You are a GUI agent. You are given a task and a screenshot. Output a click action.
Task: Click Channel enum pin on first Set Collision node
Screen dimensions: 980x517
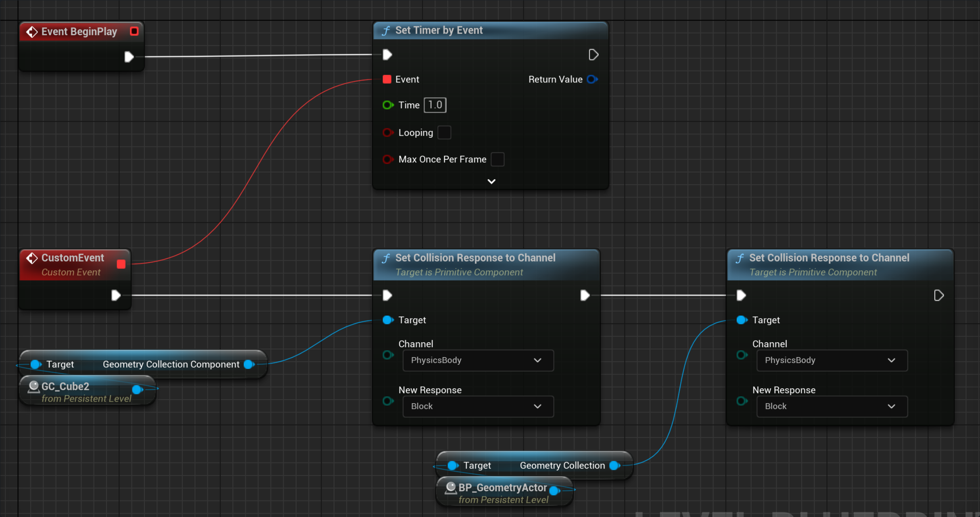(388, 355)
